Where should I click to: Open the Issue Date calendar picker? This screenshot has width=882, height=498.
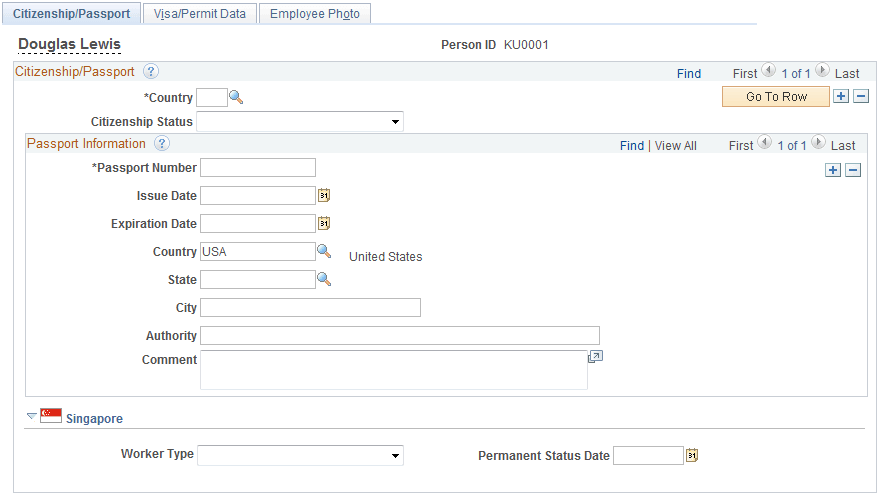tap(324, 196)
